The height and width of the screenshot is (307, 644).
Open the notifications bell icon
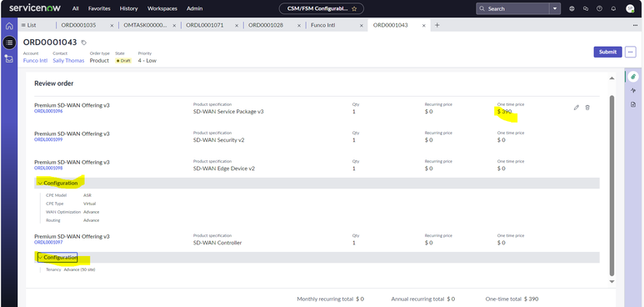[x=614, y=8]
